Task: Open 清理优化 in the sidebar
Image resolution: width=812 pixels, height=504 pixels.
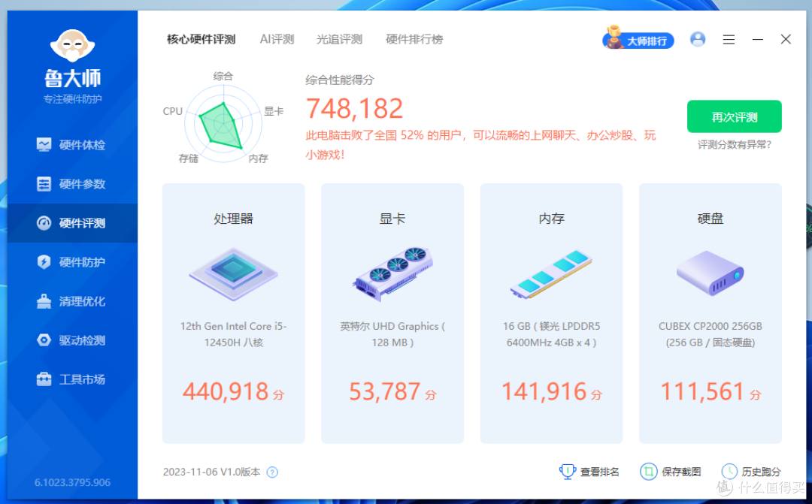Action: click(72, 301)
